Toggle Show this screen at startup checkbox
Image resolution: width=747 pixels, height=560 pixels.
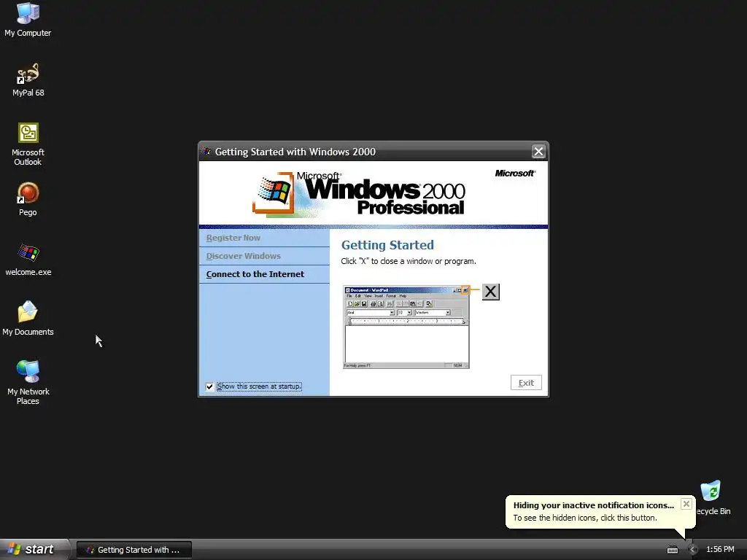click(209, 386)
